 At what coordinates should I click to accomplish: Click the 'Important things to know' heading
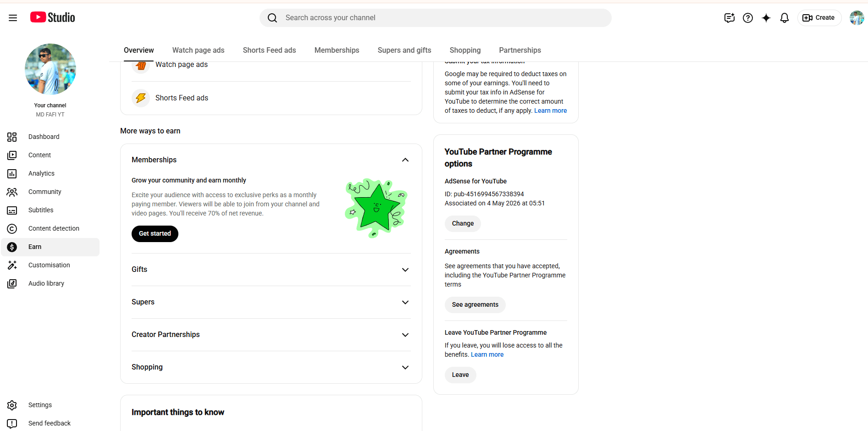tap(178, 413)
